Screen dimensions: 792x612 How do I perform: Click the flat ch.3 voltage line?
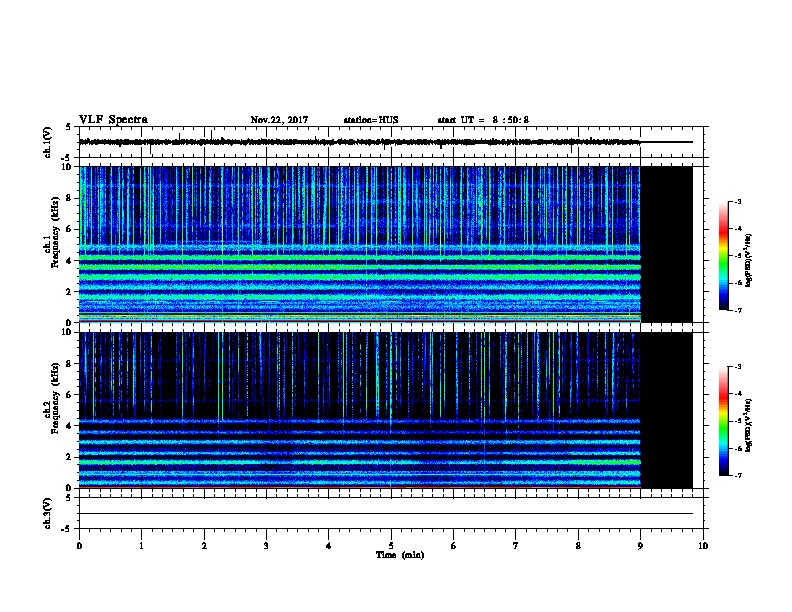coord(386,514)
